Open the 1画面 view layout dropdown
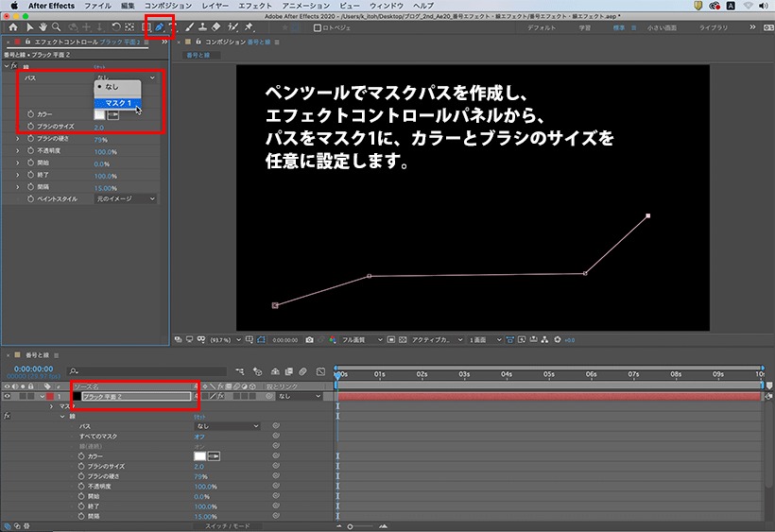The height and width of the screenshot is (532, 775). tap(485, 340)
